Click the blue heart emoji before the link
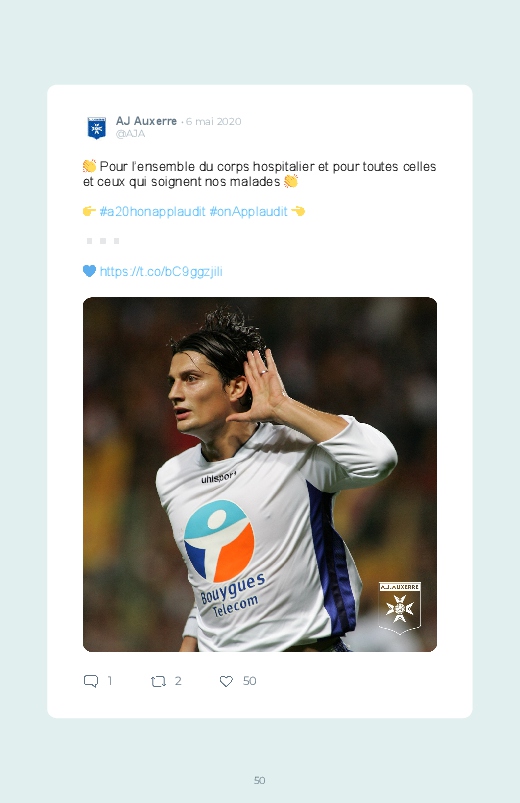This screenshot has height=803, width=520. pos(89,271)
